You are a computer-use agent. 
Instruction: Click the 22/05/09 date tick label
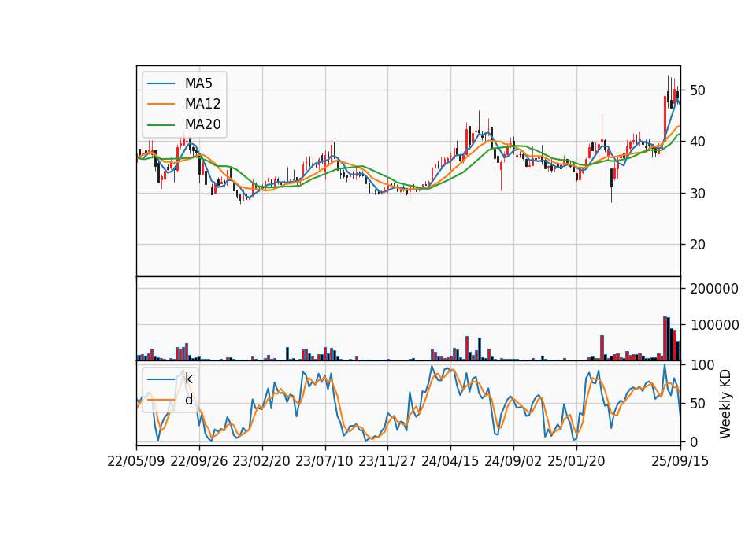point(136,461)
